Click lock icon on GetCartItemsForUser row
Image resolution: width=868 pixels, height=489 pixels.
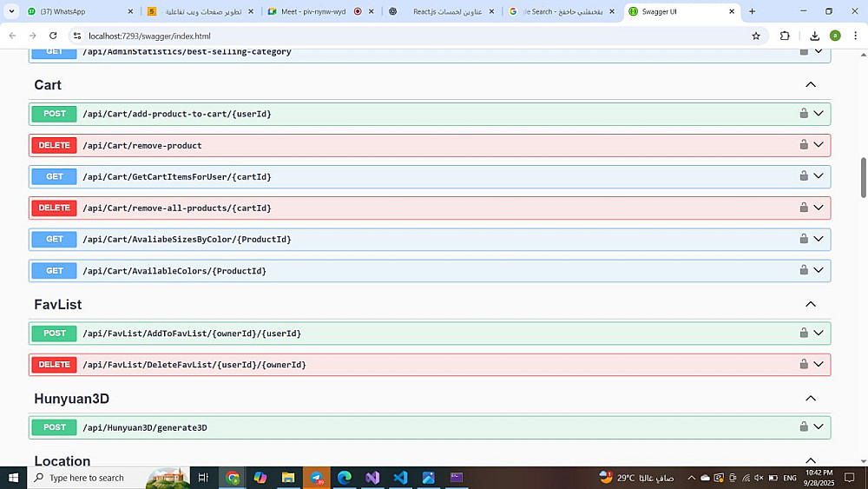tap(803, 176)
